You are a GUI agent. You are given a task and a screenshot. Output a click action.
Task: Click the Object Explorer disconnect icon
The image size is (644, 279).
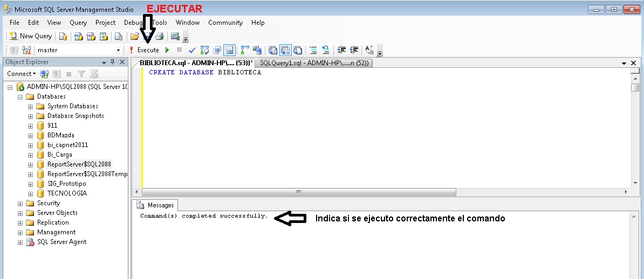57,74
